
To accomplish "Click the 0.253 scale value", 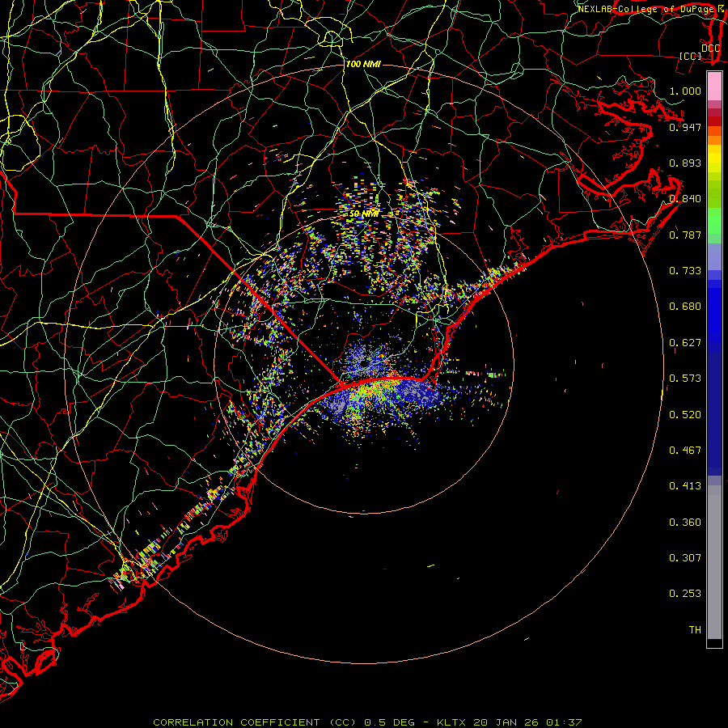I will pyautogui.click(x=685, y=594).
